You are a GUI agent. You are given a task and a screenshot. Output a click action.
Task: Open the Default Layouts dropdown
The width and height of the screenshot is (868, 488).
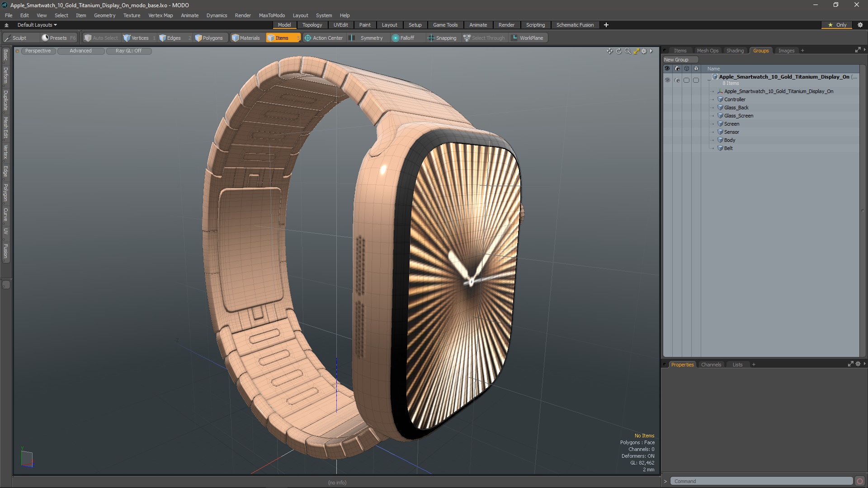pos(37,25)
